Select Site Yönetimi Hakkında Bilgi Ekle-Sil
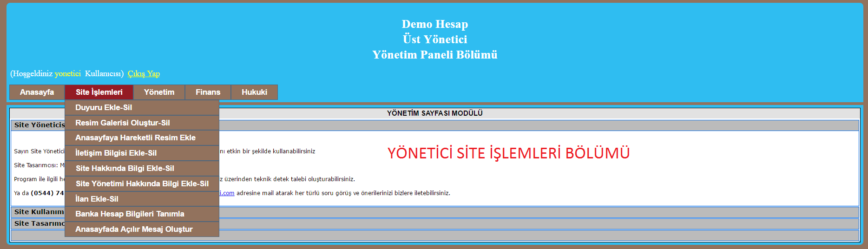 [142, 183]
